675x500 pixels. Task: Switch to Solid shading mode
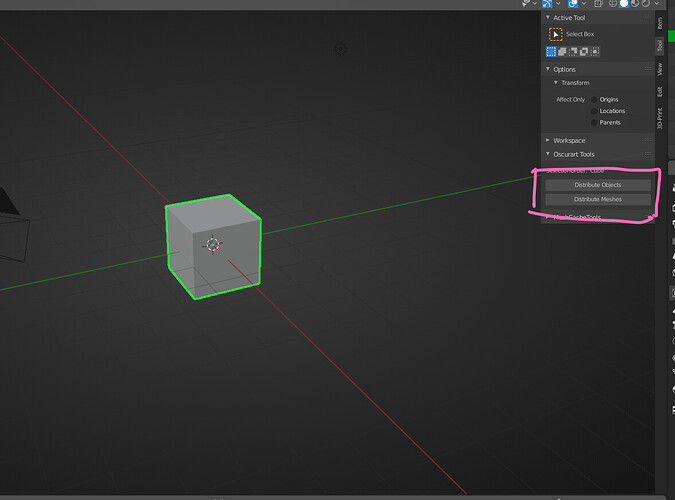tap(623, 4)
